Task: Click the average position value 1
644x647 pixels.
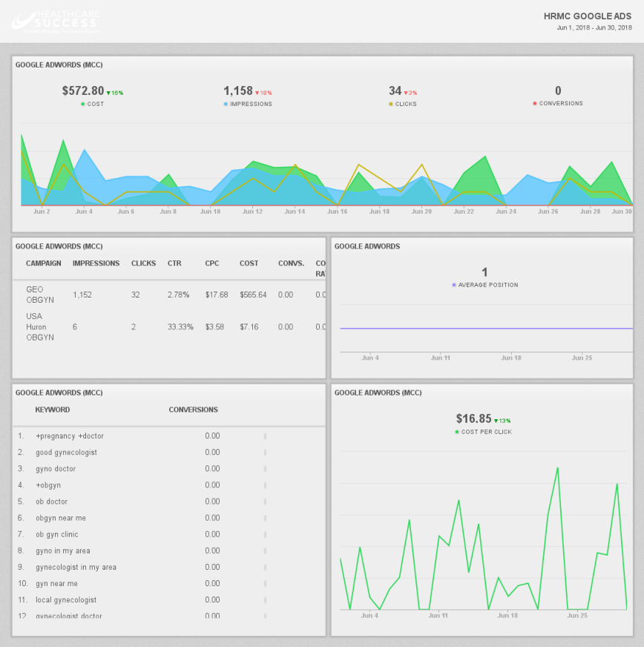Action: pyautogui.click(x=484, y=272)
